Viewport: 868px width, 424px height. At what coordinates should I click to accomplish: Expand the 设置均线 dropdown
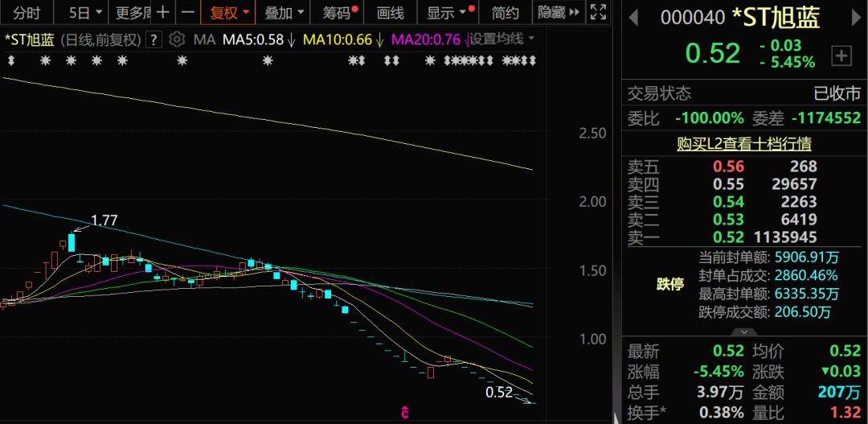(502, 39)
